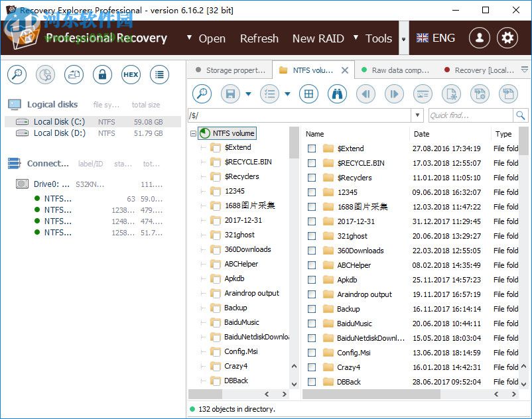Tick the $RECYCLE.BIN folder checkbox

tap(312, 162)
